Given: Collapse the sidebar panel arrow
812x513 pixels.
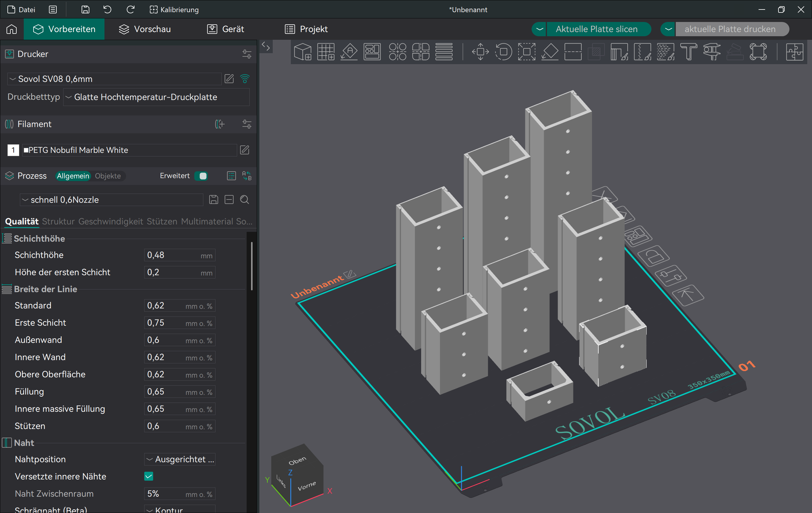Looking at the screenshot, I should pyautogui.click(x=266, y=47).
